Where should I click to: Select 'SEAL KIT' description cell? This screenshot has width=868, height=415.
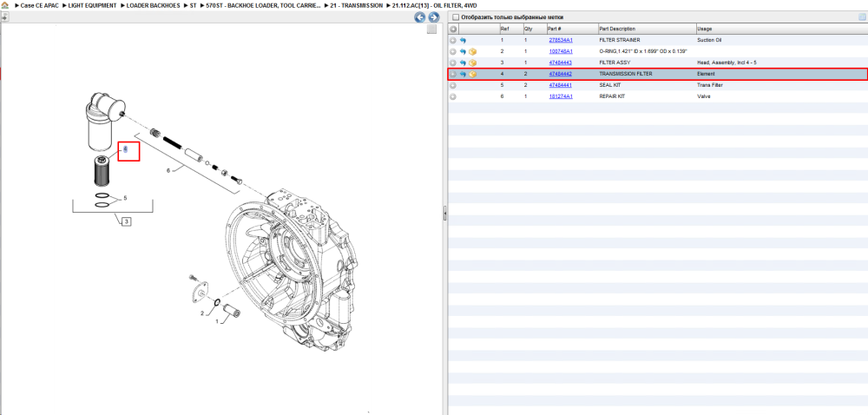coord(609,85)
